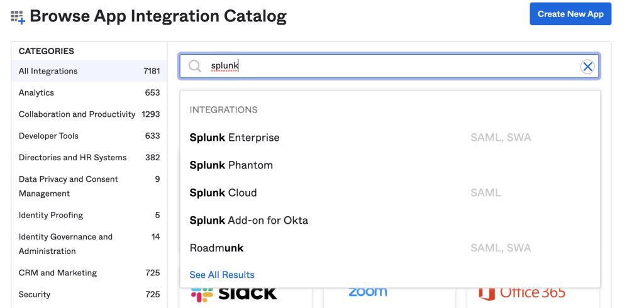Open See All Results link
644x308 pixels.
point(222,275)
